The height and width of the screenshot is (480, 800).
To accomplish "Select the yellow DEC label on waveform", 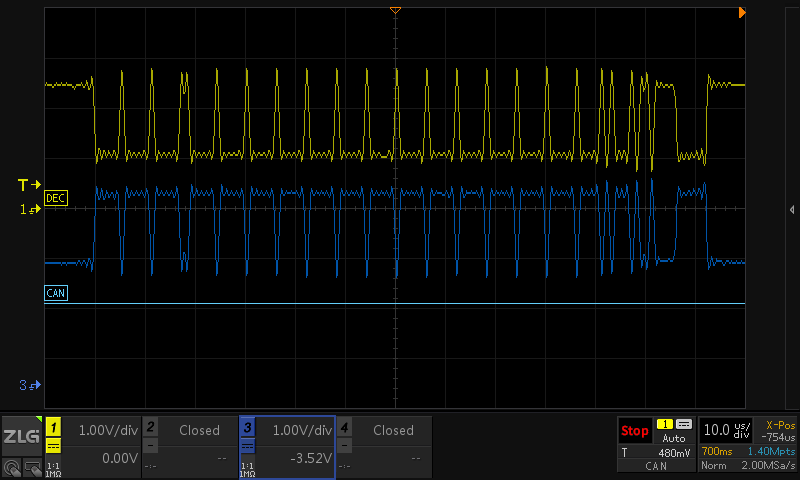I will (x=56, y=199).
